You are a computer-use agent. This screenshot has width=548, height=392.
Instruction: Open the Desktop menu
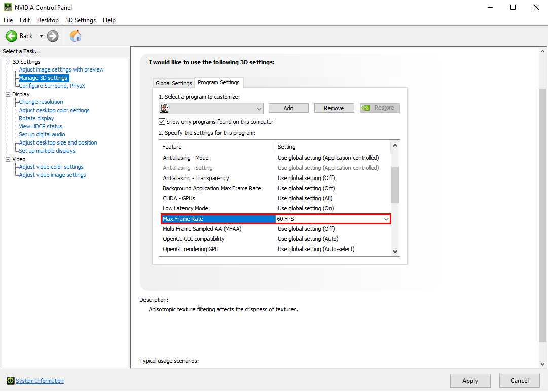point(48,20)
